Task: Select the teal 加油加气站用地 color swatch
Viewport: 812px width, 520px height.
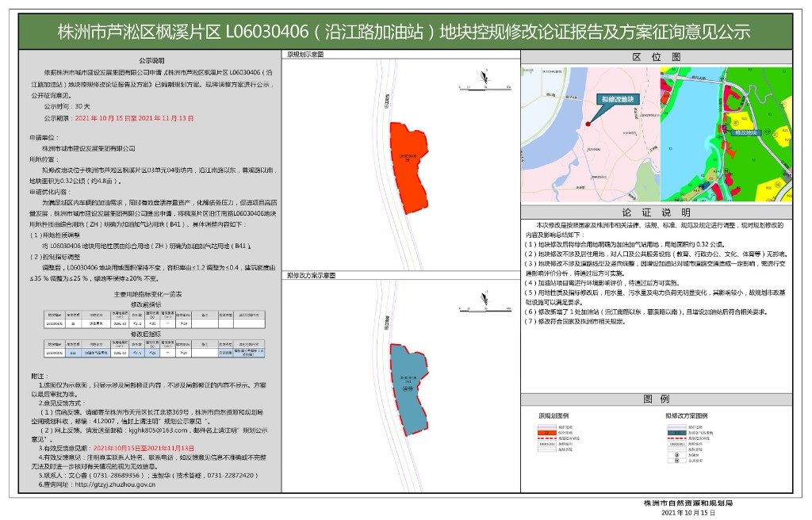Action: pos(676,432)
